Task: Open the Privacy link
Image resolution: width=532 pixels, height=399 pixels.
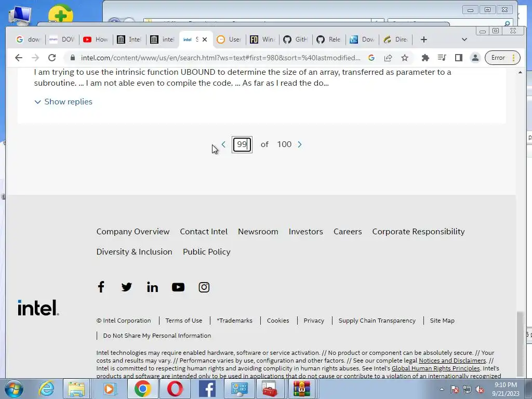Action: [314, 321]
